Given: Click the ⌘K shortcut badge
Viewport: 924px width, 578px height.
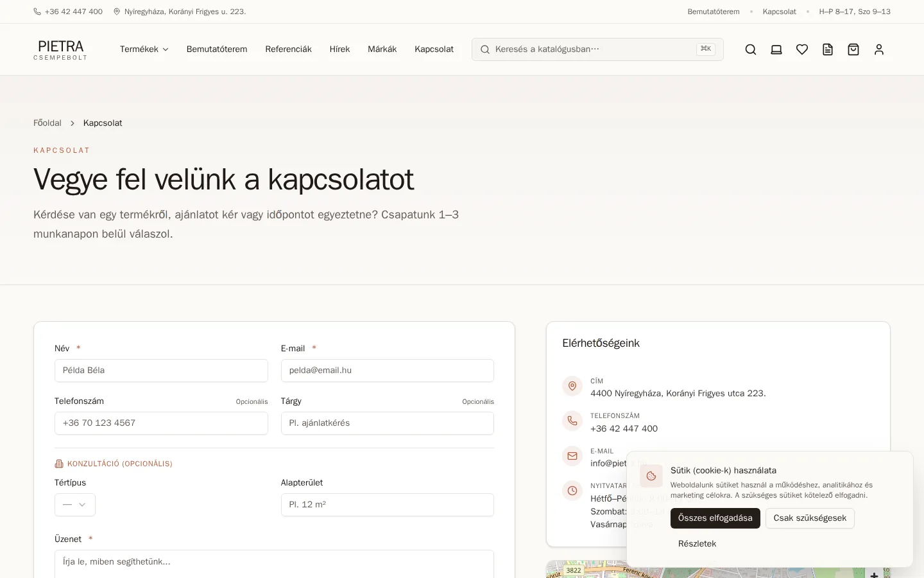Looking at the screenshot, I should click(706, 49).
